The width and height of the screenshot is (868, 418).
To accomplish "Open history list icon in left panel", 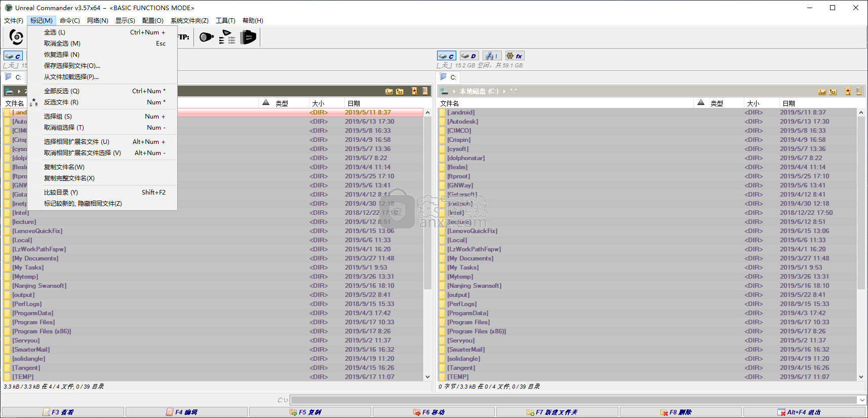I will 425,91.
